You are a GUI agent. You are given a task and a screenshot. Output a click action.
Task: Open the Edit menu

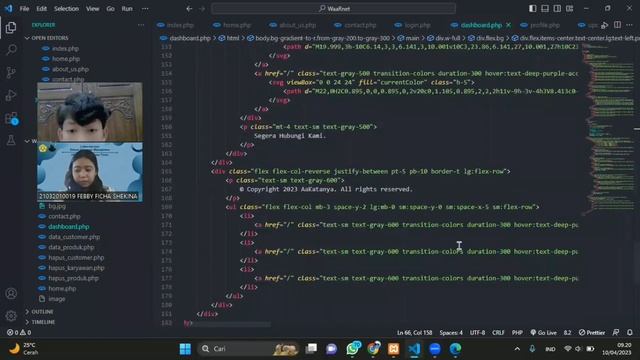click(x=41, y=8)
